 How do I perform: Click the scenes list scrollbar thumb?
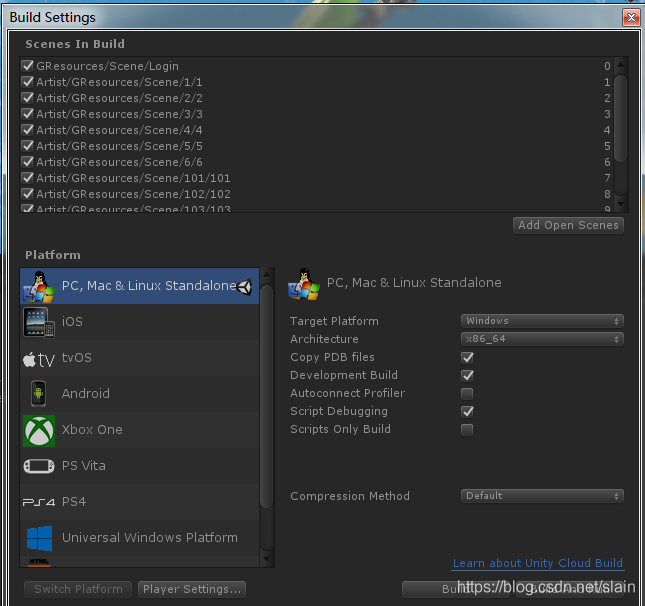620,118
